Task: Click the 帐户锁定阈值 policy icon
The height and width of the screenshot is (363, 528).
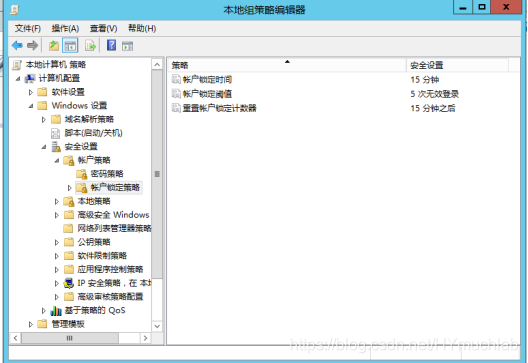Action: click(x=176, y=93)
